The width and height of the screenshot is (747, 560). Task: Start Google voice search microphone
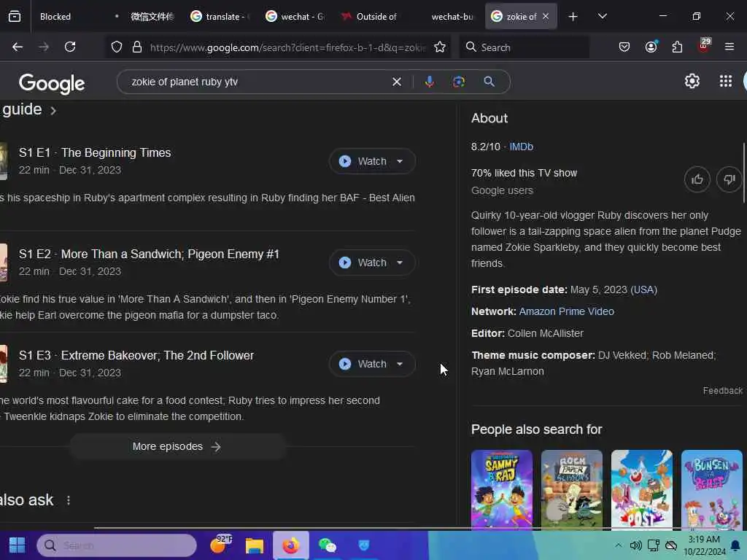[x=429, y=82]
